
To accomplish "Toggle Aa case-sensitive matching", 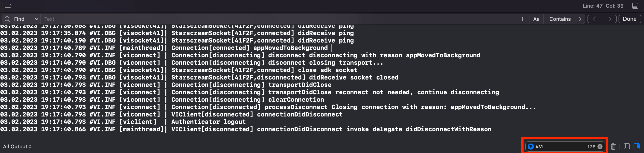I will [x=536, y=19].
